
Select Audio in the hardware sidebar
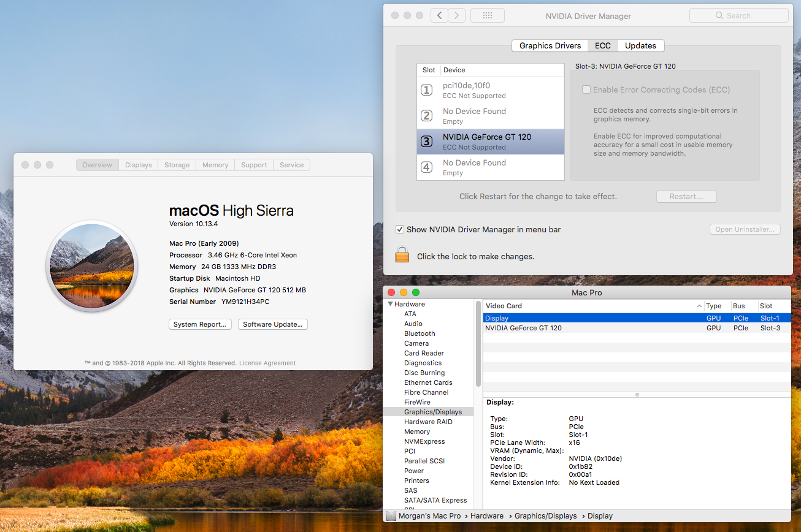(413, 324)
